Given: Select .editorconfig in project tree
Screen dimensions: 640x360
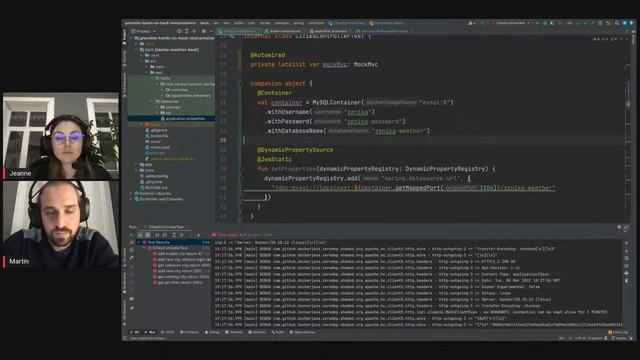Looking at the screenshot, I should (154, 176).
